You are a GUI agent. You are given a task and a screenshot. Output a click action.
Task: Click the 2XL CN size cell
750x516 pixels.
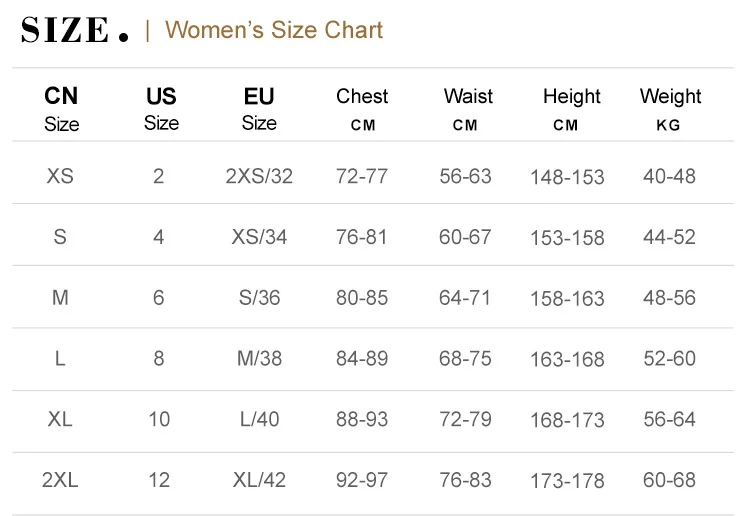(60, 480)
